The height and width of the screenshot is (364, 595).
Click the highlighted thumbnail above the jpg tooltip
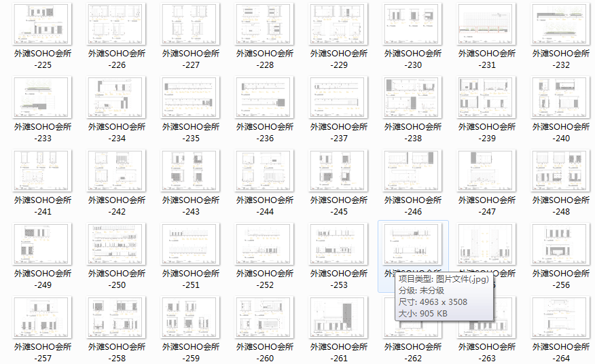[x=413, y=244]
